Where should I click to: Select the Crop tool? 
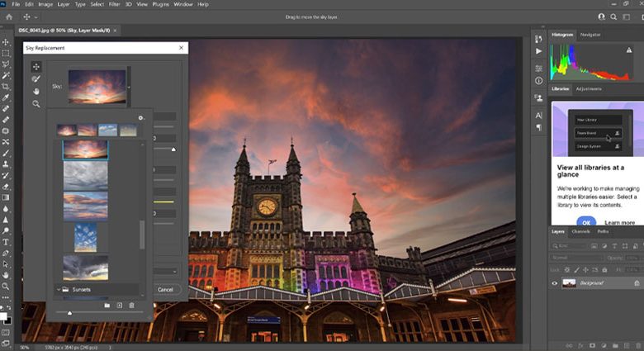click(6, 87)
